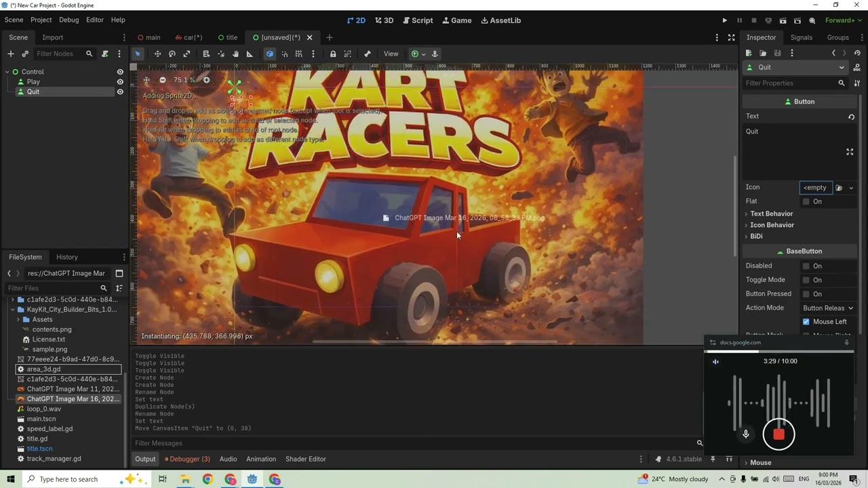Open the Forward+ renderer dropdown
The image size is (868, 488).
tap(844, 20)
